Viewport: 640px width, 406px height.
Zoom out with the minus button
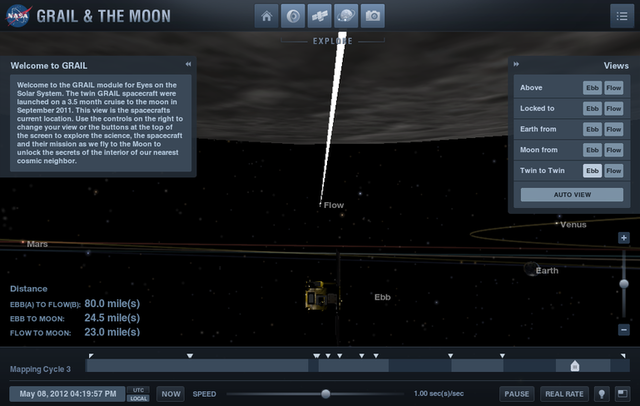[x=624, y=329]
